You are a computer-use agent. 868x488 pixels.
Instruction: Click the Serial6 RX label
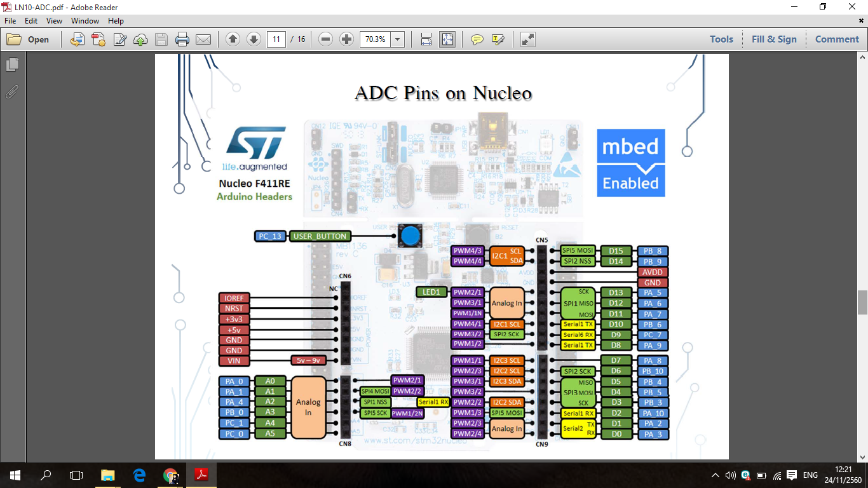click(x=578, y=335)
